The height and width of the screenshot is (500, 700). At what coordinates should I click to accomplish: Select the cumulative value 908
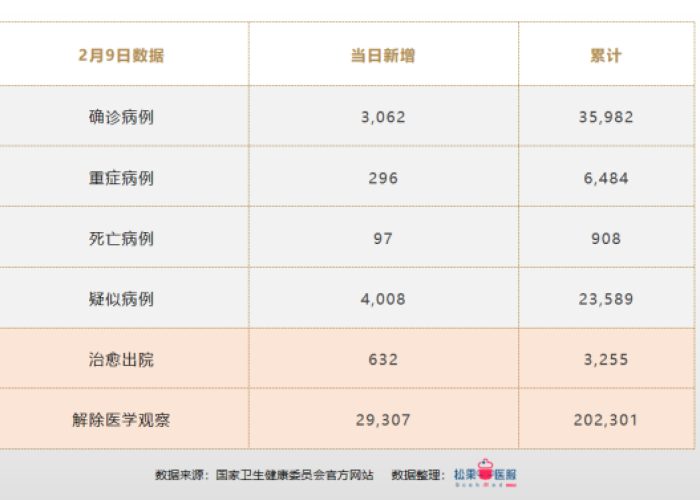point(606,238)
